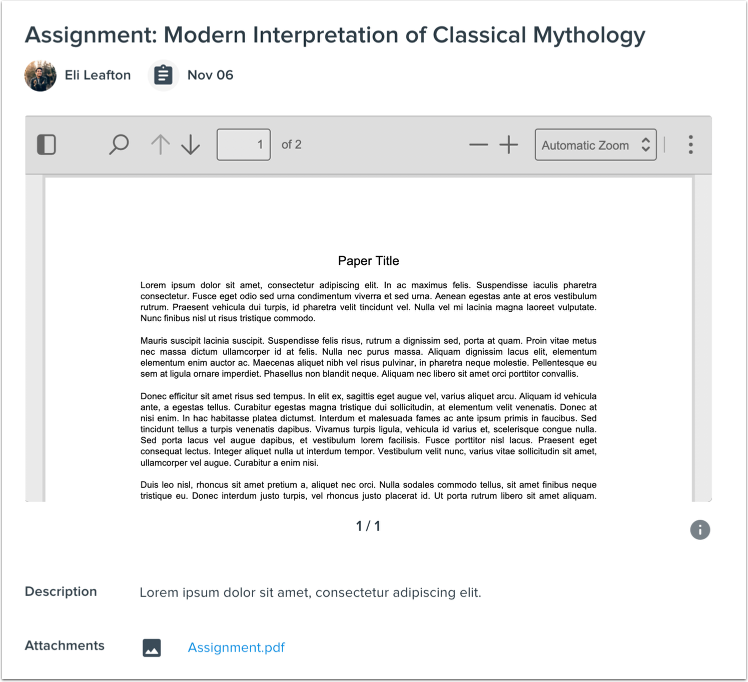Click the Attachments label
Viewport: 748px width, 682px height.
pos(64,645)
